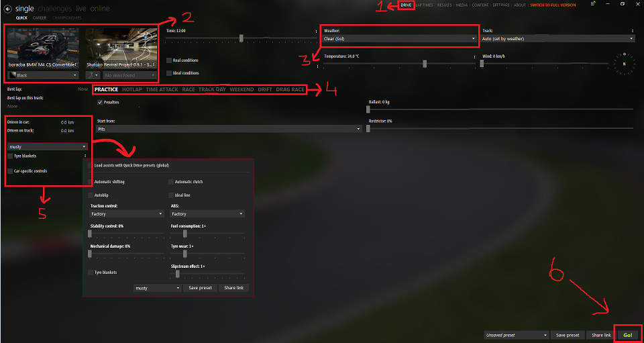This screenshot has width=644, height=343.
Task: Open three-dot options left of Temperature slider
Action: click(317, 66)
